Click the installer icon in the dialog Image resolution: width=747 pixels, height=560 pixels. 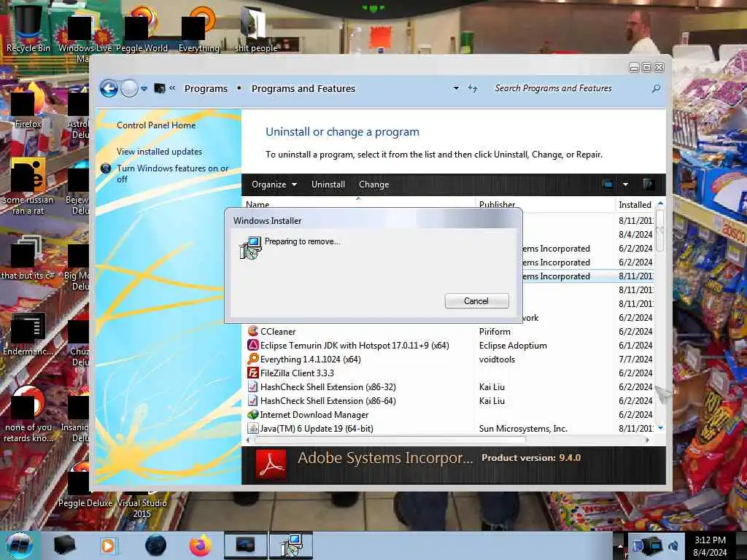click(x=250, y=248)
